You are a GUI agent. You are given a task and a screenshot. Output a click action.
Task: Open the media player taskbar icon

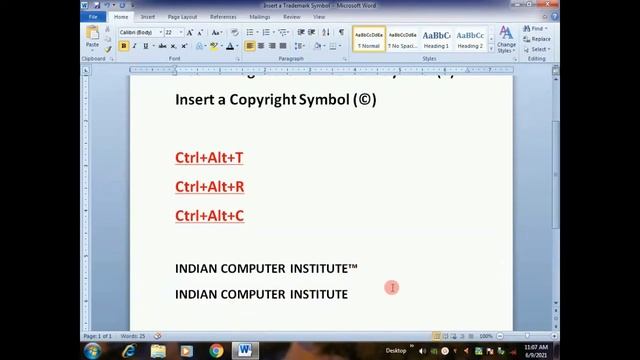coord(187,351)
